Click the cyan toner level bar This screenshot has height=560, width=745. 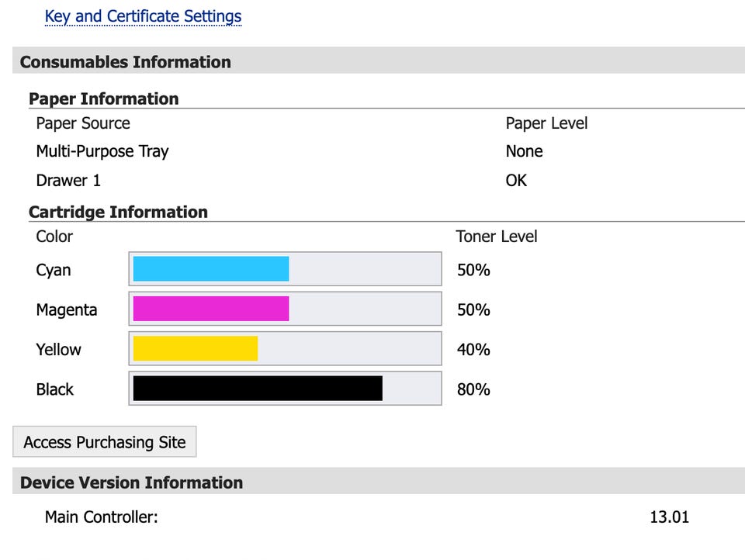[285, 269]
